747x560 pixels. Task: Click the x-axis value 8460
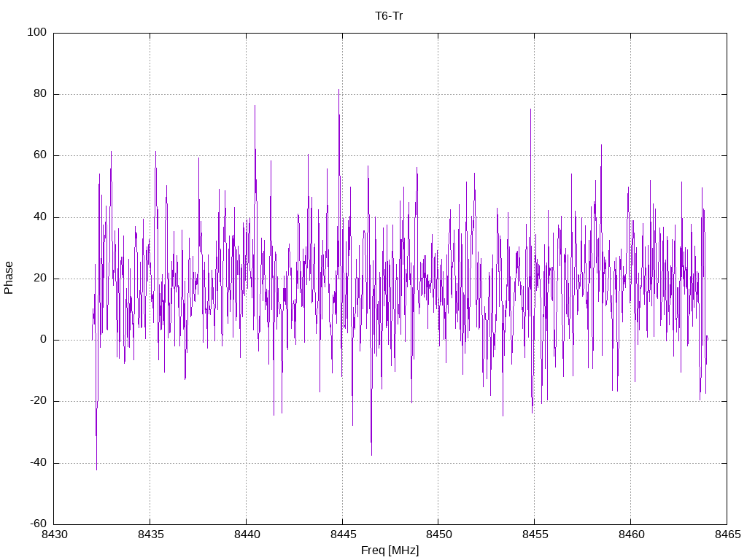tap(631, 534)
